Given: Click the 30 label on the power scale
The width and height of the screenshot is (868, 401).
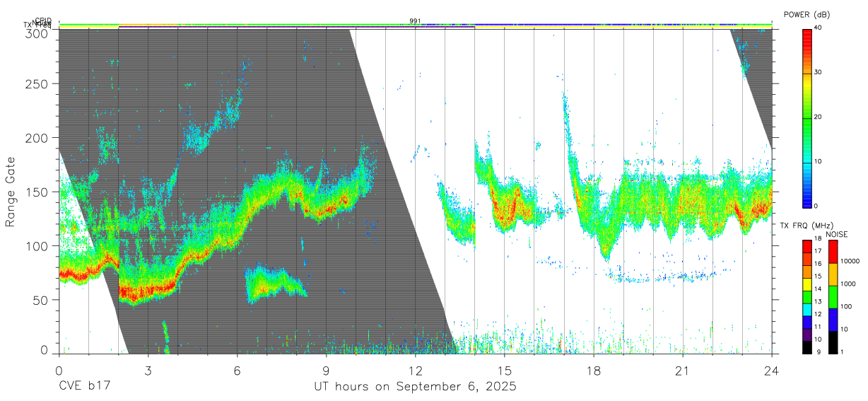Looking at the screenshot, I should pos(819,73).
